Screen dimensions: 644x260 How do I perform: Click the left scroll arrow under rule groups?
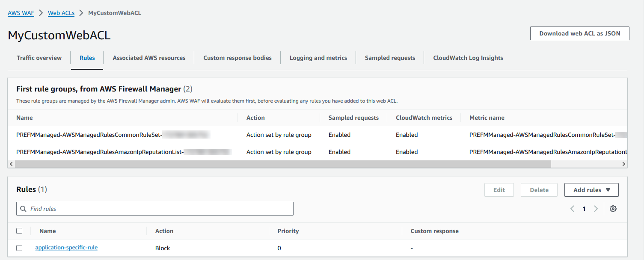pyautogui.click(x=11, y=164)
